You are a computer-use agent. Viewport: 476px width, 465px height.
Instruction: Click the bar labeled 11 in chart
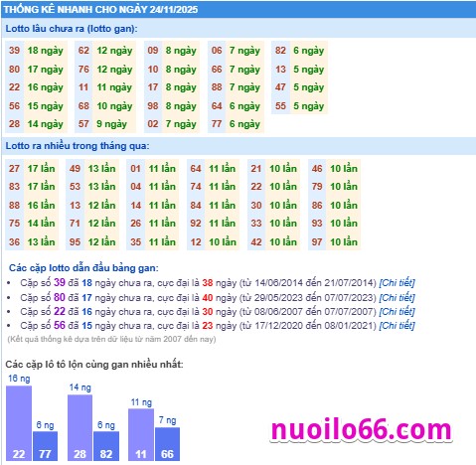[x=141, y=435]
